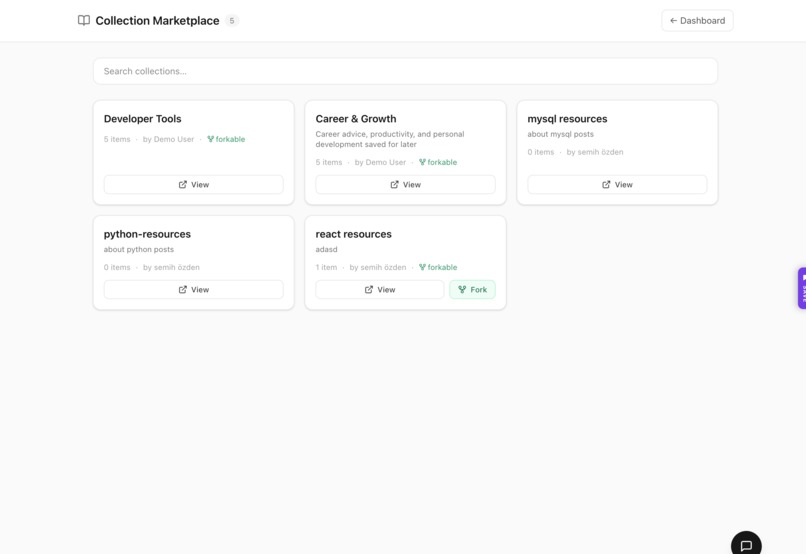Click the Collection Marketplace heading
Viewport: 806px width, 554px height.
pyautogui.click(x=157, y=21)
